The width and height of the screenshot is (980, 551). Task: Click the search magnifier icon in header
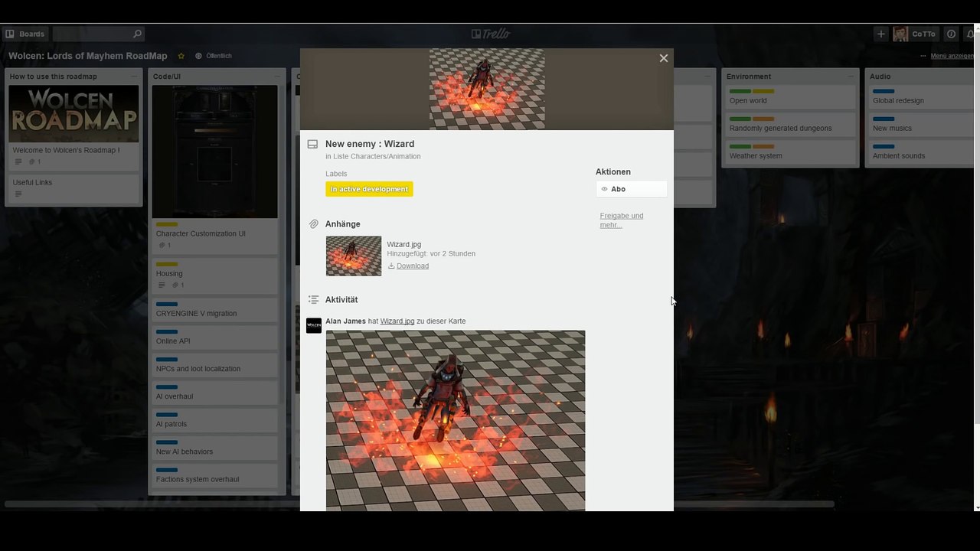pos(137,34)
